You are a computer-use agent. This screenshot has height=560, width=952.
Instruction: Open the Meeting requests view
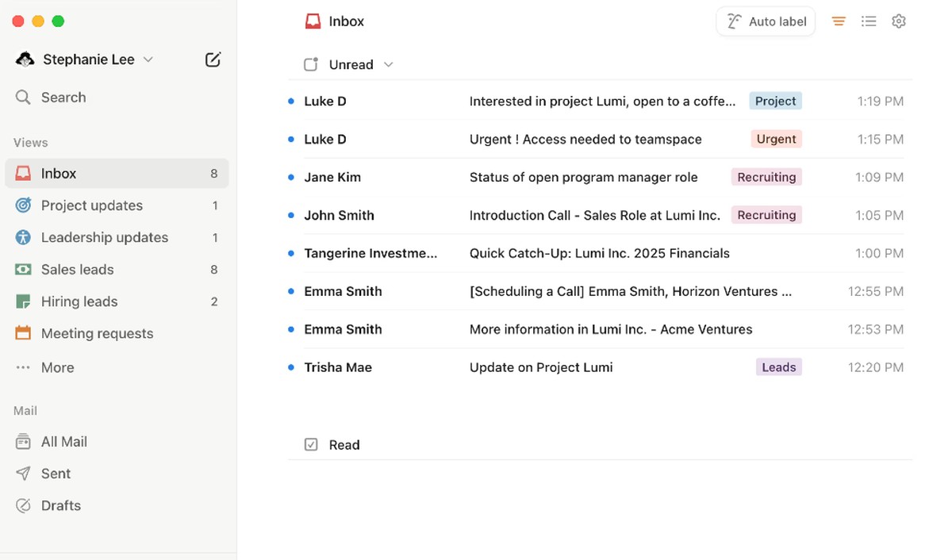point(96,333)
